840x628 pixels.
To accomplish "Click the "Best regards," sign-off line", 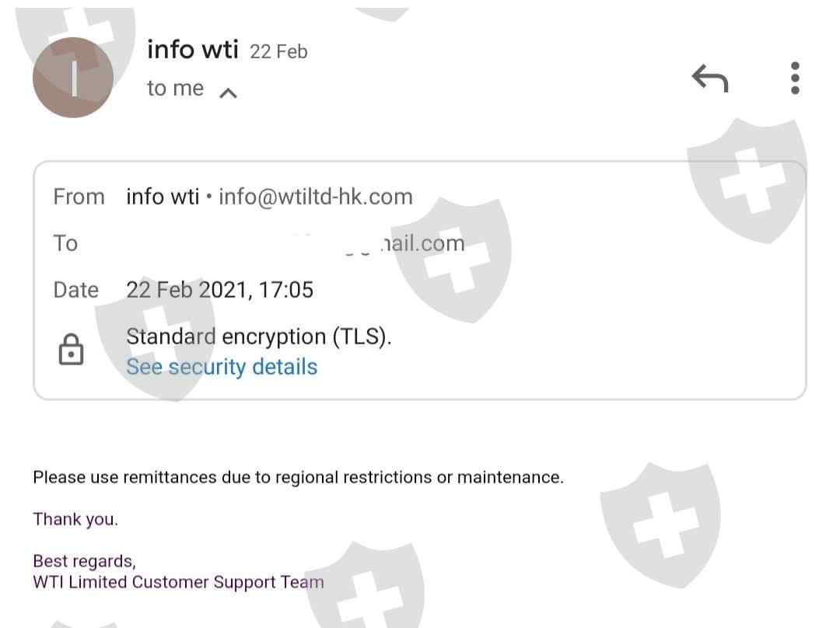I will click(84, 561).
